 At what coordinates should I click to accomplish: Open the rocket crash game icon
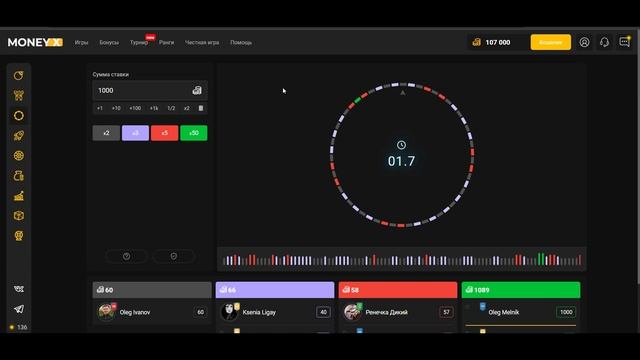[x=19, y=136]
